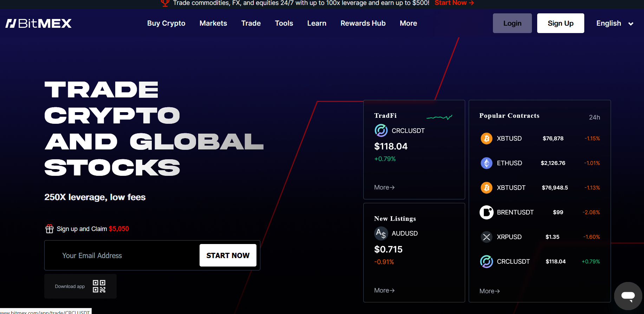Screen dimensions: 644x314
Task: Click the CRCLUSDT coin icon in TradFi card
Action: click(x=381, y=130)
